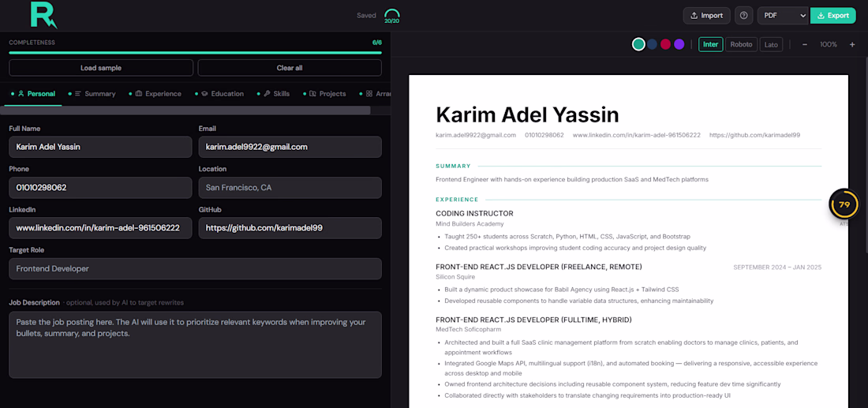
Task: Click the Import button
Action: [706, 16]
